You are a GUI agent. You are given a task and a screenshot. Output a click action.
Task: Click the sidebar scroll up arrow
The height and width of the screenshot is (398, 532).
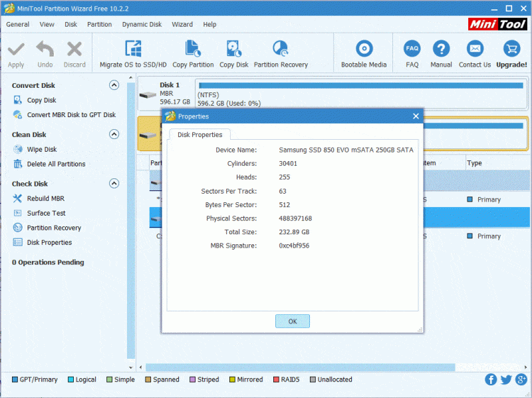pyautogui.click(x=131, y=78)
